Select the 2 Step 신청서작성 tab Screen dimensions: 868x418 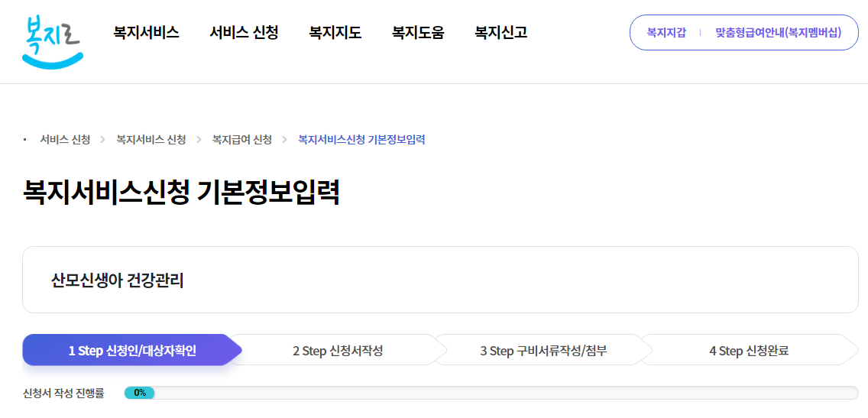(338, 351)
